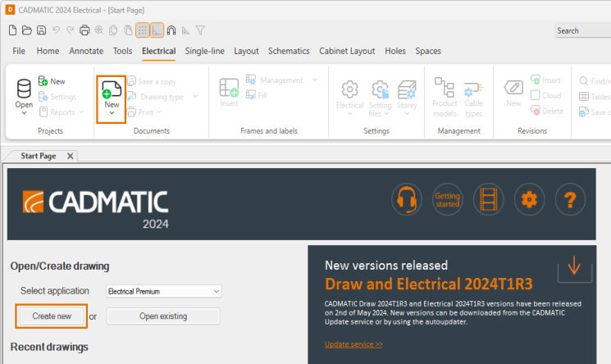The image size is (611, 364).
Task: Open the Cabinet Layout tab
Action: [x=347, y=51]
